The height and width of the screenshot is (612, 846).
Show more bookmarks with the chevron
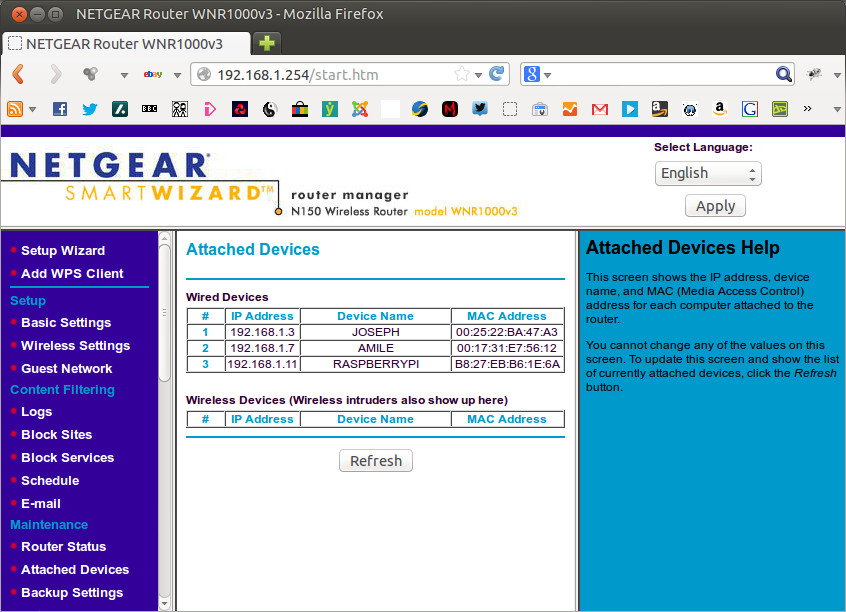pyautogui.click(x=807, y=108)
